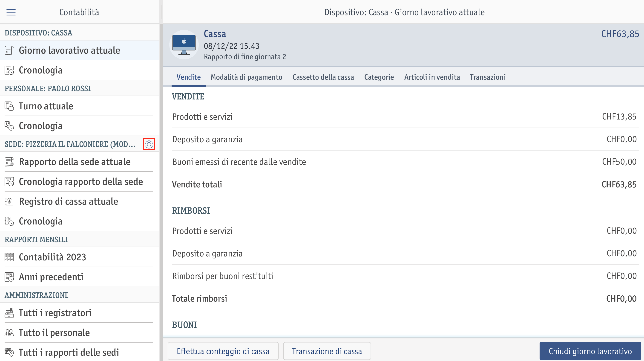Screen dimensions: 644x361
Task: Switch to the Cassetto della cassa tab
Action: (x=323, y=77)
